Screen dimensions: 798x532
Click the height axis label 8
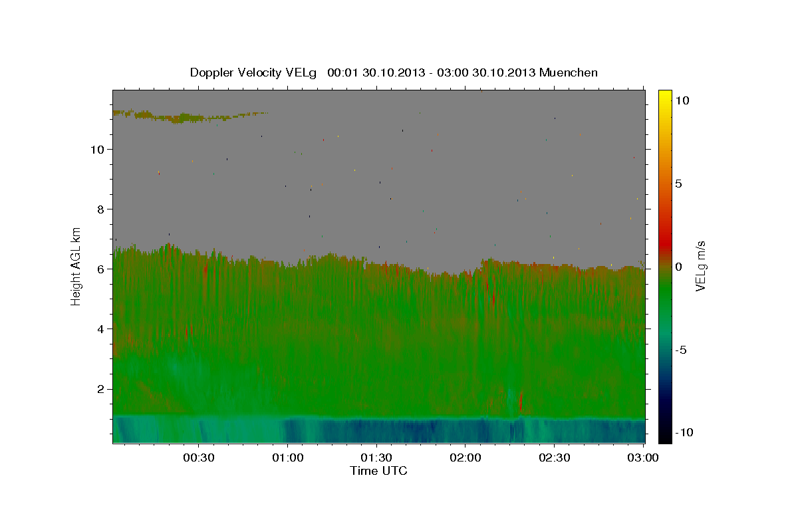pos(100,209)
